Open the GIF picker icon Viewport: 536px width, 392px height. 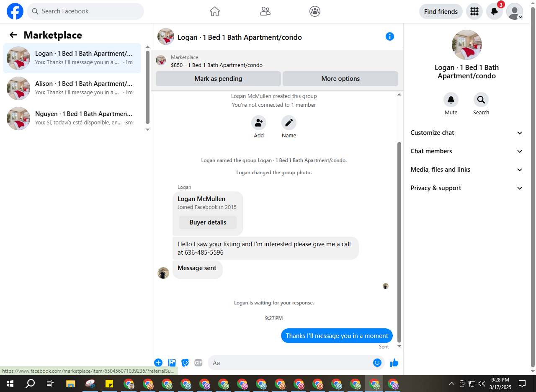click(198, 363)
